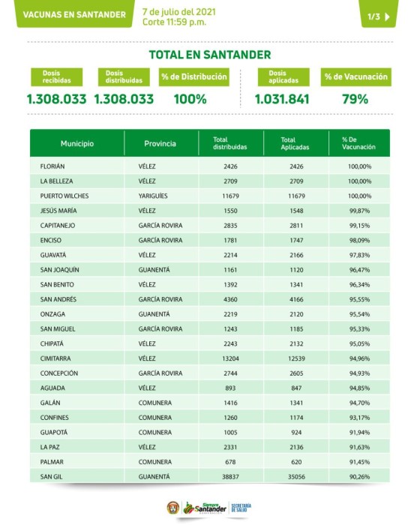Click the next page arrow beside 1/3

387,16
